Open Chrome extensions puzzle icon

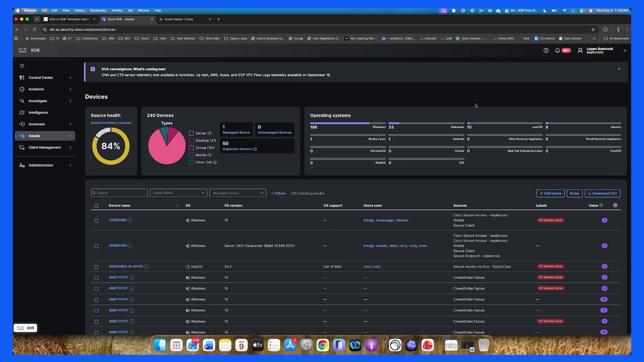tap(605, 29)
